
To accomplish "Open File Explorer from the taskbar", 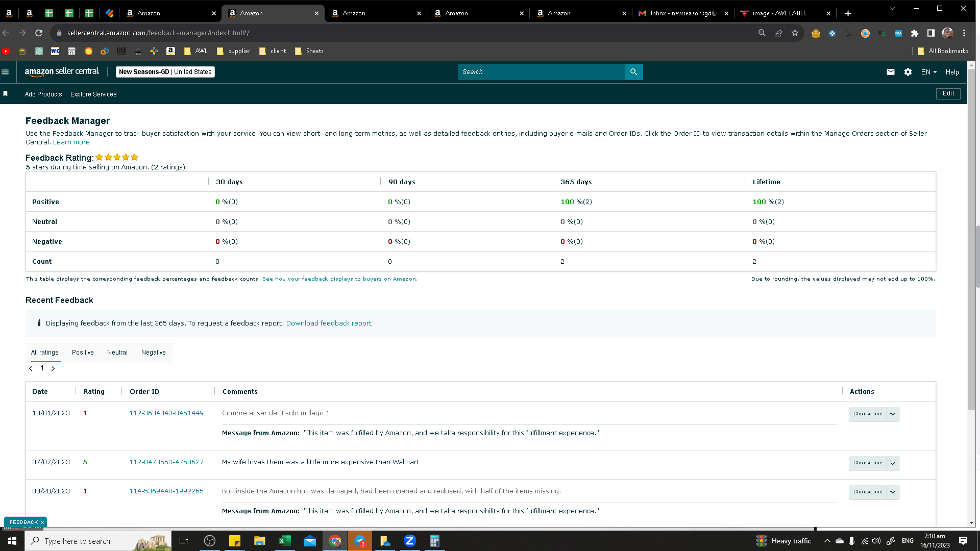I will (x=260, y=541).
